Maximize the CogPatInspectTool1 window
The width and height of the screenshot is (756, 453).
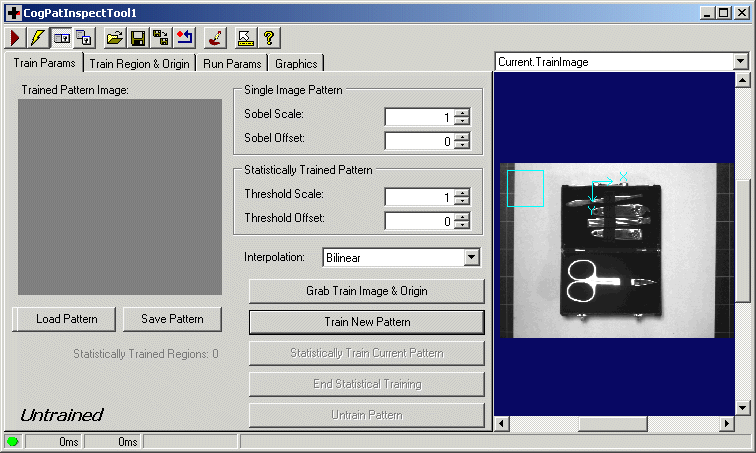click(x=723, y=13)
